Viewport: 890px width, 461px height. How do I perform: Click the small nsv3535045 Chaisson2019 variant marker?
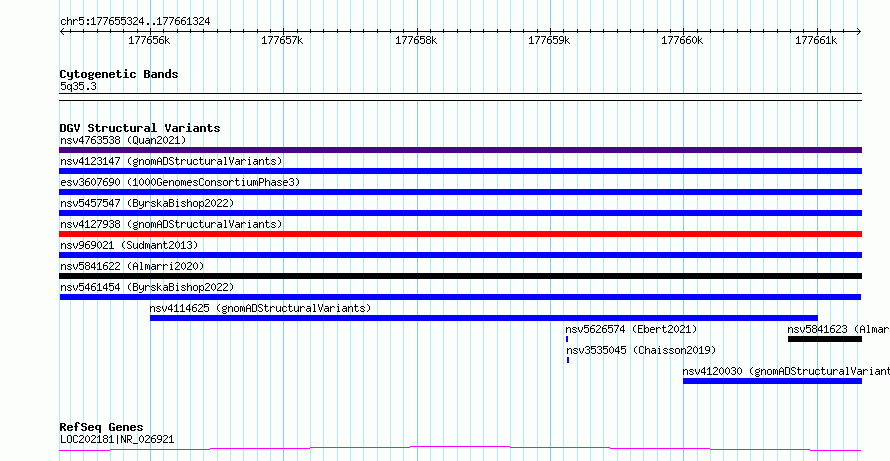(x=568, y=360)
